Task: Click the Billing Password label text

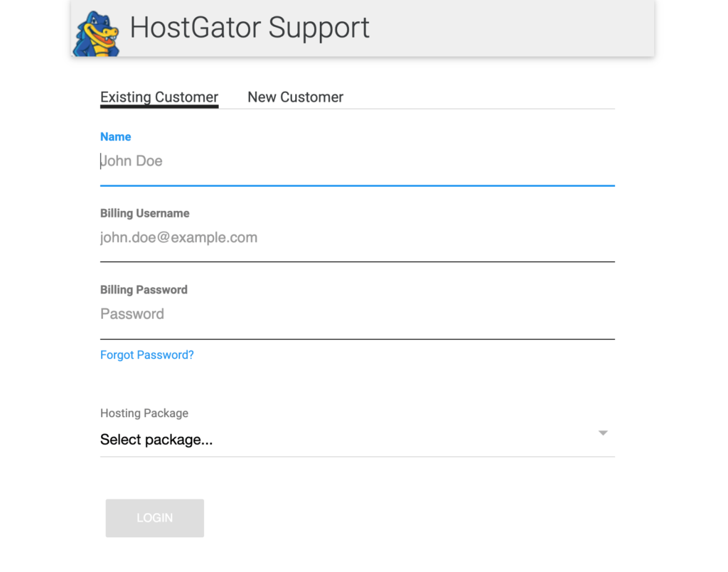Action: coord(144,290)
